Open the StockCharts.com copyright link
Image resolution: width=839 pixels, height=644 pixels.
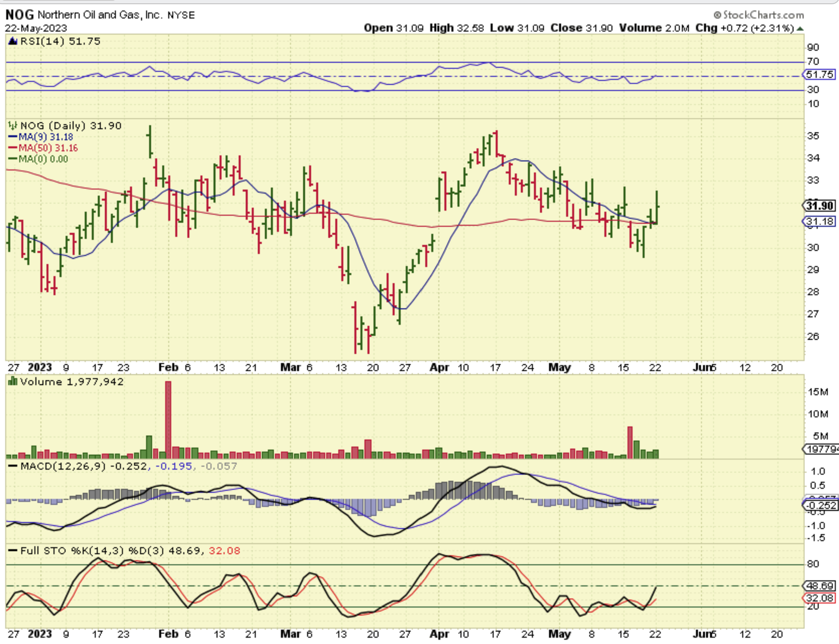click(759, 15)
